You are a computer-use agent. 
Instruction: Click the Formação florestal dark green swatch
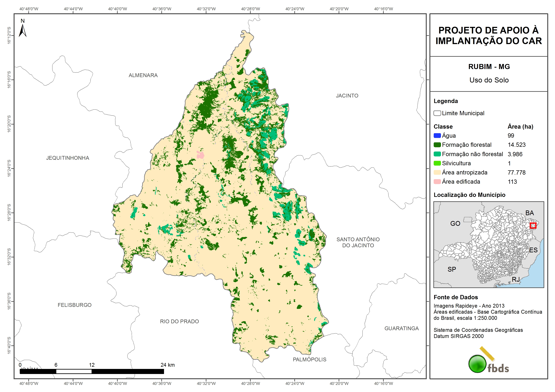437,145
